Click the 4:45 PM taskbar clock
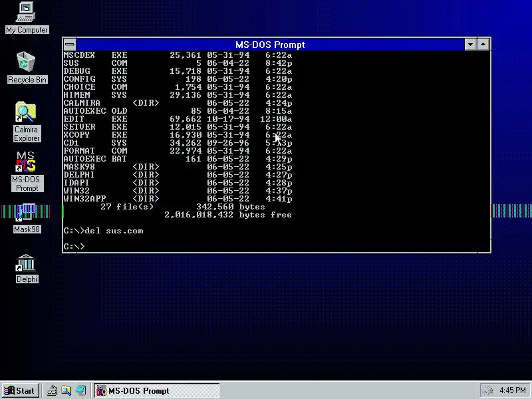 pos(512,390)
